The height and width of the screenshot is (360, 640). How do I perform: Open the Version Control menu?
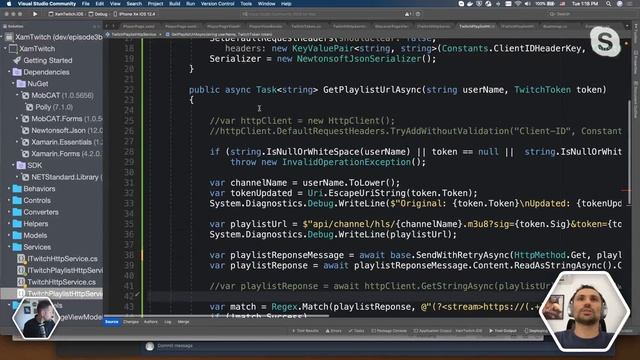(x=218, y=4)
